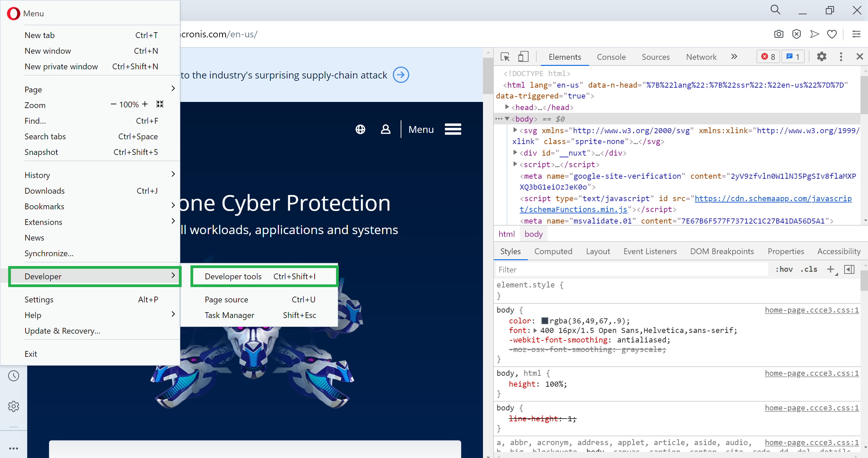Expand the svg sprite-none element
This screenshot has width=868, height=458.
(x=515, y=130)
